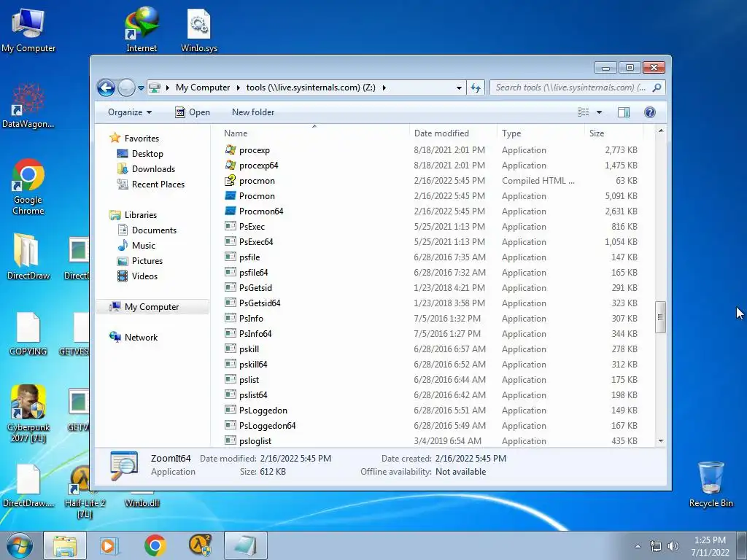Open My Computer desktop icon

28,30
